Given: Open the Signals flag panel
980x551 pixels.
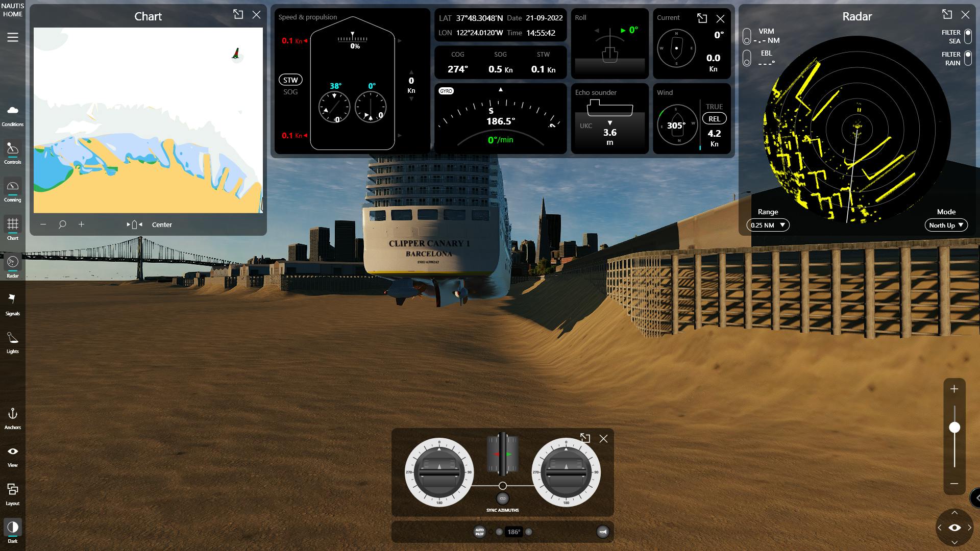Looking at the screenshot, I should tap(13, 304).
